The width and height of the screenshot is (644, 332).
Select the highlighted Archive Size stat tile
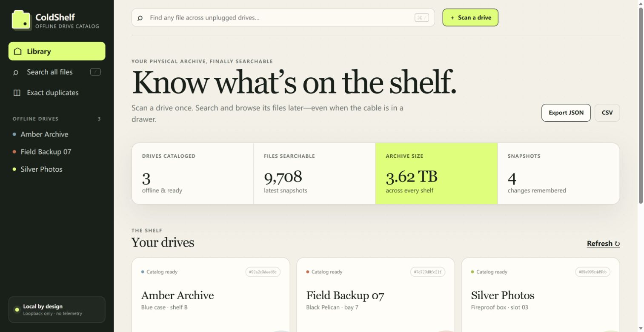(436, 173)
